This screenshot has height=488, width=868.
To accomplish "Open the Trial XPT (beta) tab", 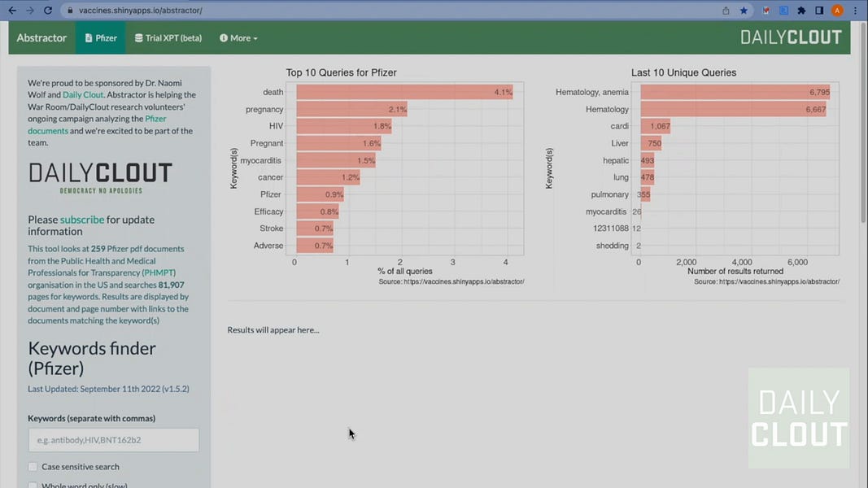I will click(x=168, y=37).
